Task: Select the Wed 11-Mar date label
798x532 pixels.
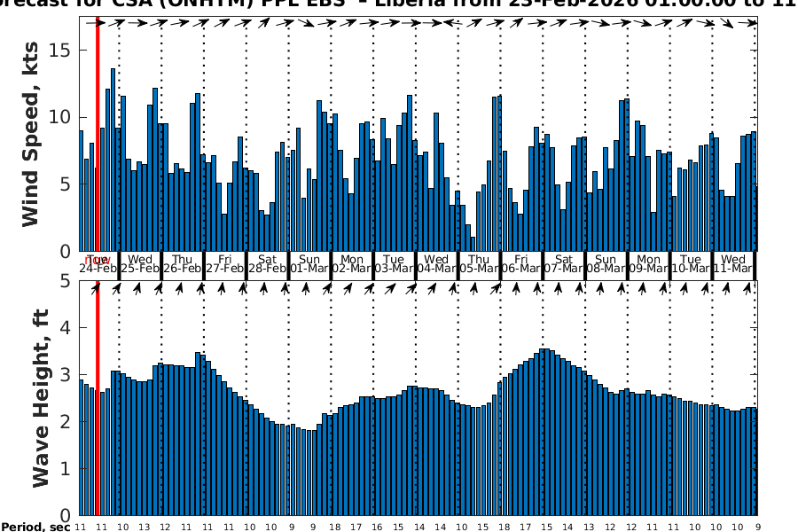Action: click(733, 263)
